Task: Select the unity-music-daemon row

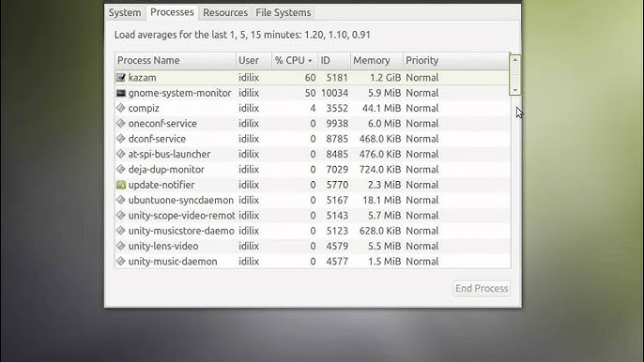Action: 313,262
